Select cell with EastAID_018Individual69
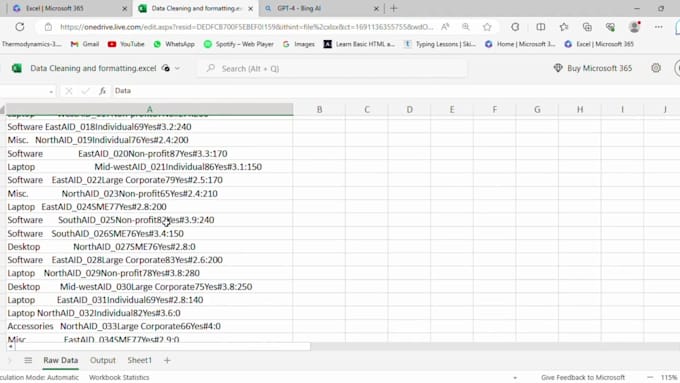The image size is (680, 383). click(150, 127)
